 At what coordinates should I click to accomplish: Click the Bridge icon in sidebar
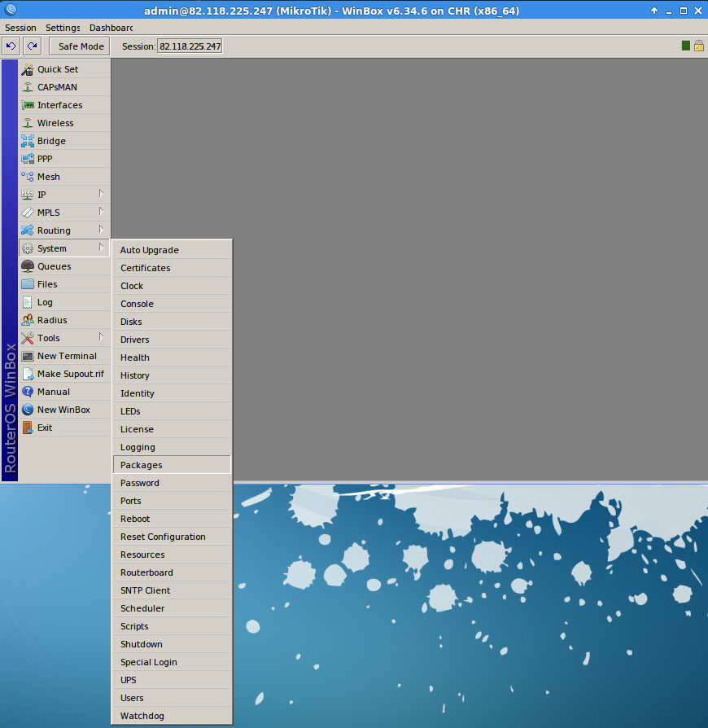[x=28, y=141]
